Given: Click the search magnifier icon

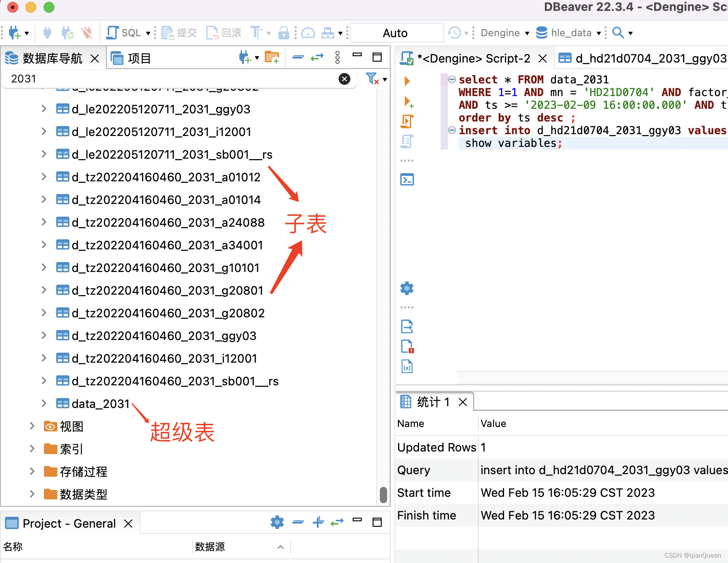Looking at the screenshot, I should 618,33.
